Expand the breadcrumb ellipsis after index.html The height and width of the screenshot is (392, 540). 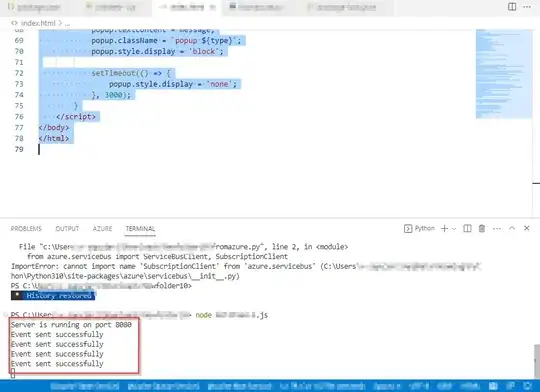[67, 23]
